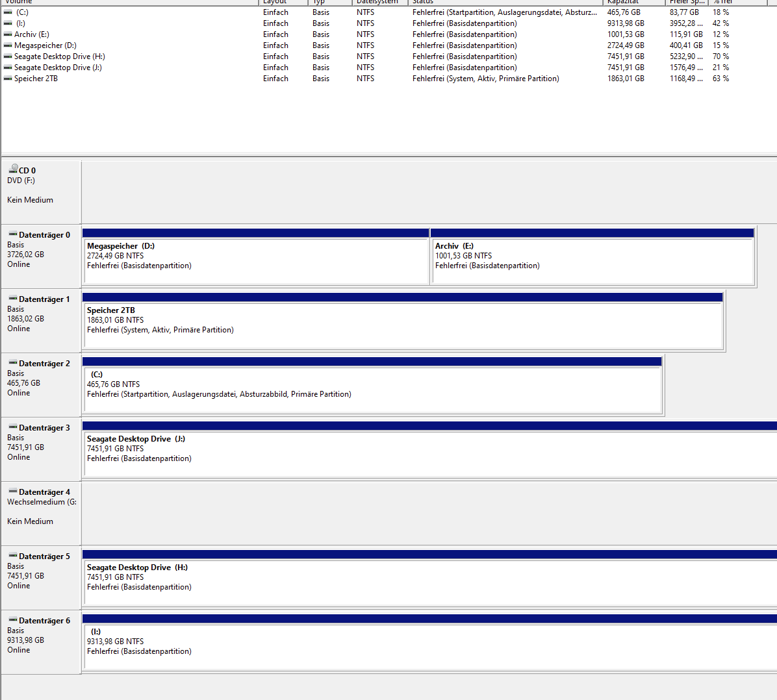Image resolution: width=777 pixels, height=700 pixels.
Task: Click 'Kein Medium' text under CD 0
Action: [x=31, y=199]
